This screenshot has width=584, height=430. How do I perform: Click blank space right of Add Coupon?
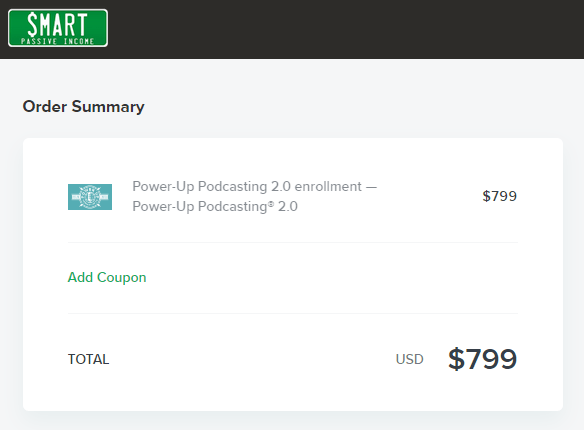tap(331, 277)
